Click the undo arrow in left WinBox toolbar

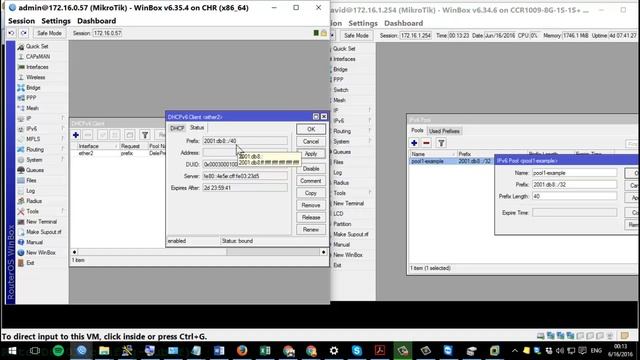pyautogui.click(x=11, y=33)
